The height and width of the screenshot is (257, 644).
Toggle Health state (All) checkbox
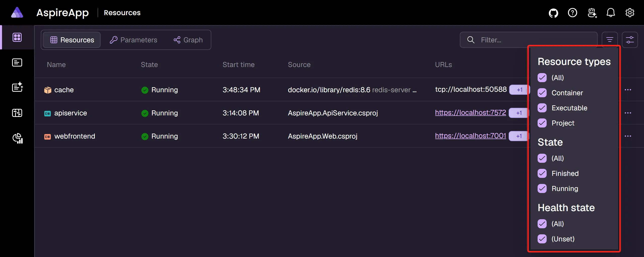pyautogui.click(x=542, y=224)
